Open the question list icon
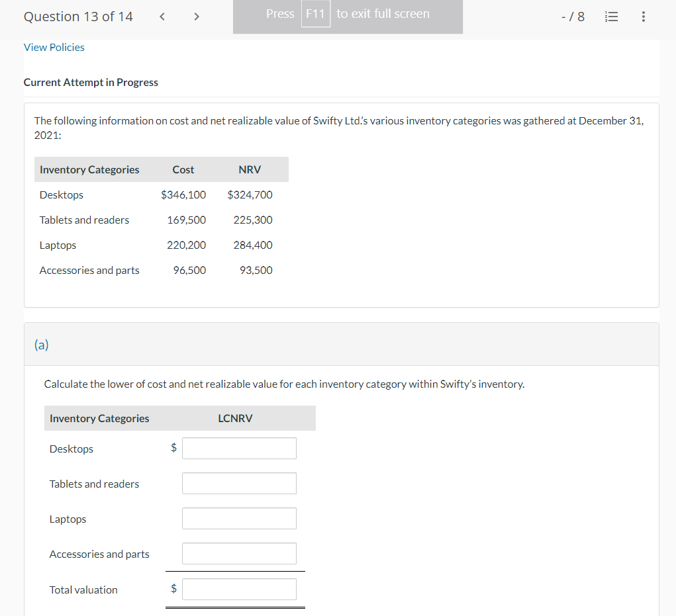Viewport: 676px width, 616px height. pyautogui.click(x=611, y=17)
